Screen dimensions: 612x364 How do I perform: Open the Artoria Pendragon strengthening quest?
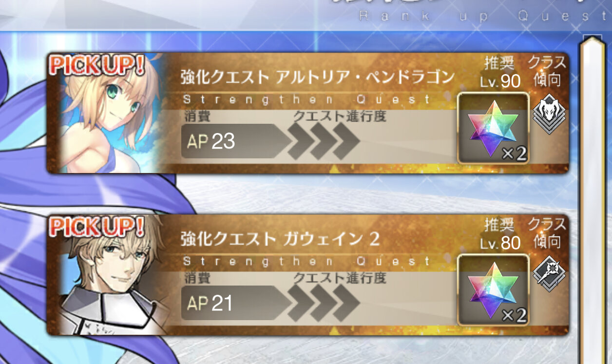coord(307,113)
